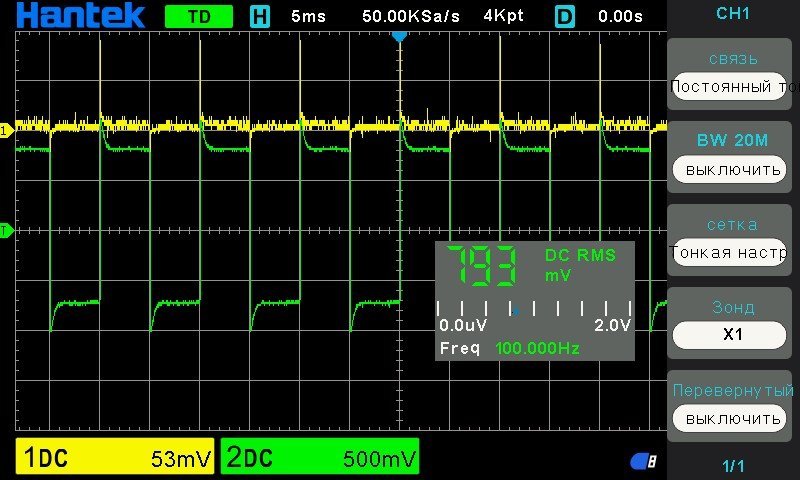Select the 1DC 53mV channel 1 indicator

pos(115,457)
